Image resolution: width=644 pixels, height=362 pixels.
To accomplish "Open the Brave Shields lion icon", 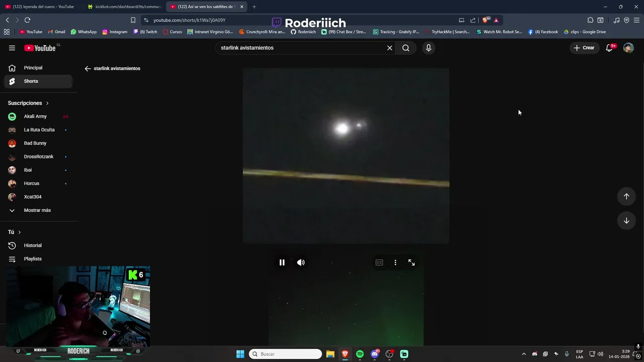I will [x=485, y=20].
